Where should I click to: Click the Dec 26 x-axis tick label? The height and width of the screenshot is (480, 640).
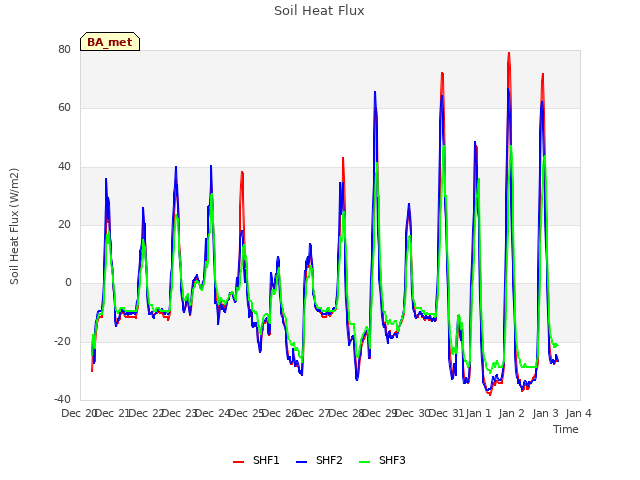[279, 413]
